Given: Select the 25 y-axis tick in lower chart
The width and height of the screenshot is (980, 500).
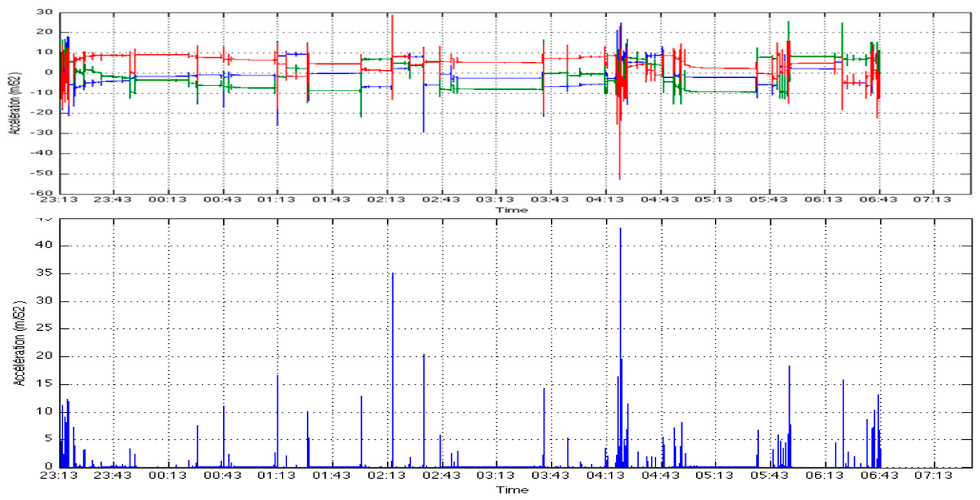Looking at the screenshot, I should pos(44,328).
